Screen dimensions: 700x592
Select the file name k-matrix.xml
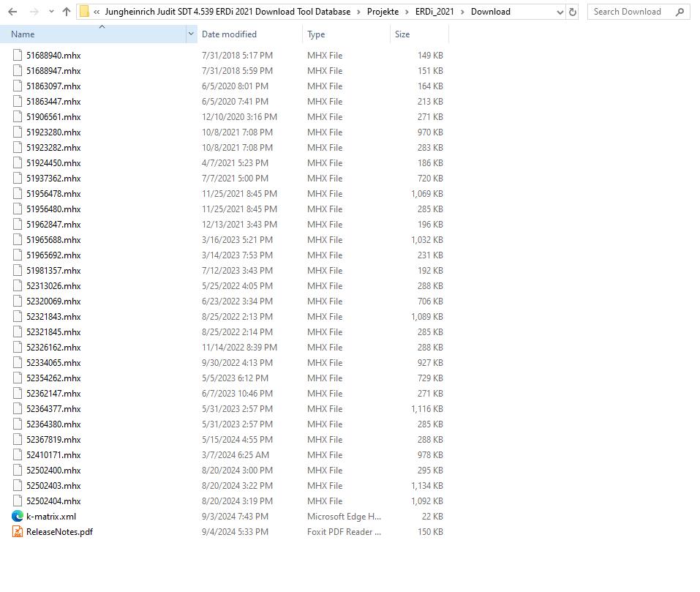click(51, 516)
